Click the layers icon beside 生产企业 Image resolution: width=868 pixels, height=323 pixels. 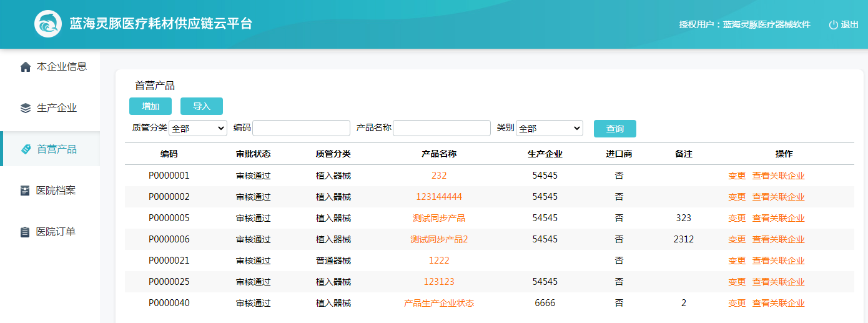[x=26, y=108]
